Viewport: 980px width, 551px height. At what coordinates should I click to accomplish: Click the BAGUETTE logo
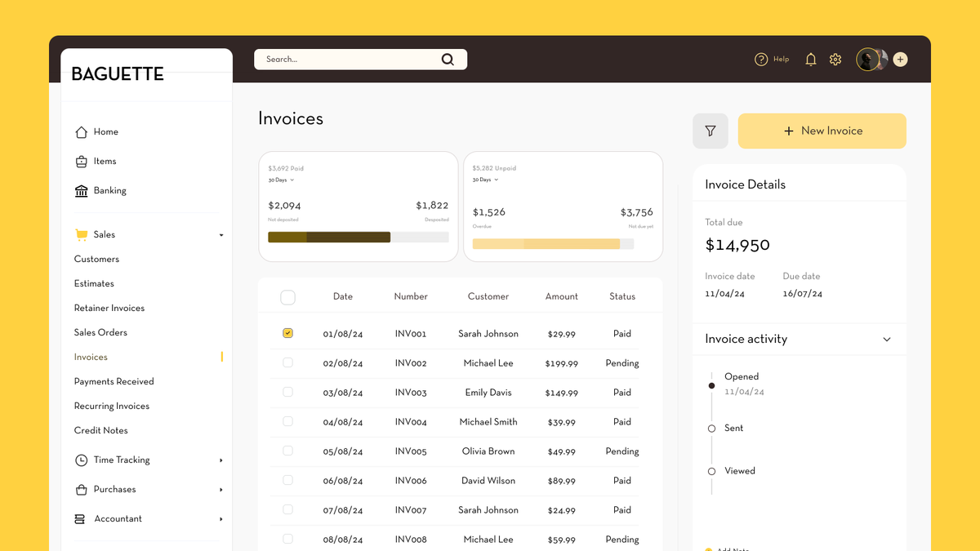pos(118,74)
